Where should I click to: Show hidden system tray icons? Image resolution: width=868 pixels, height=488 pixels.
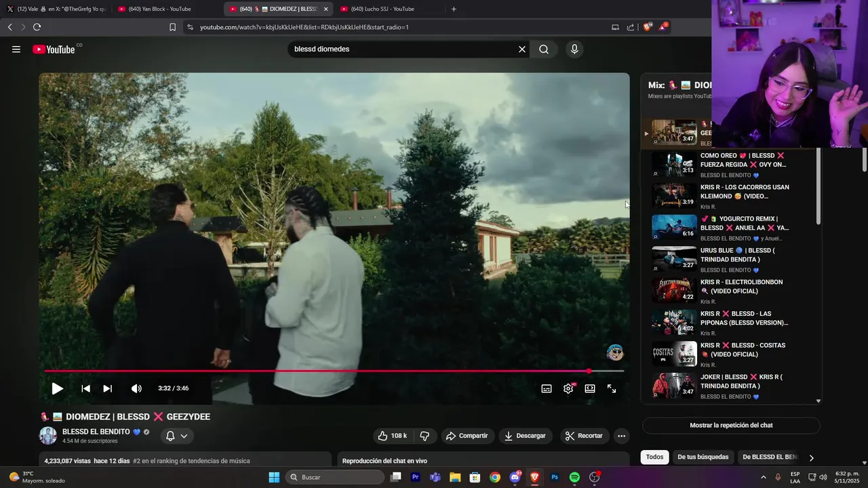point(763,477)
